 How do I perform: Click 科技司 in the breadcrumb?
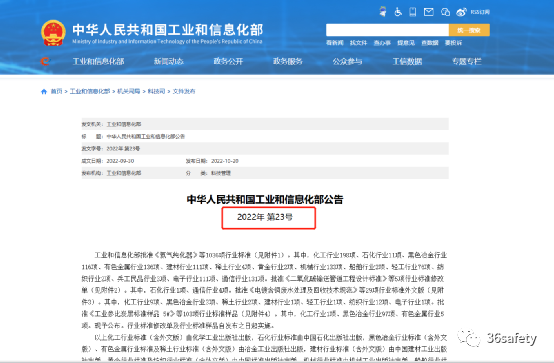pyautogui.click(x=156, y=92)
